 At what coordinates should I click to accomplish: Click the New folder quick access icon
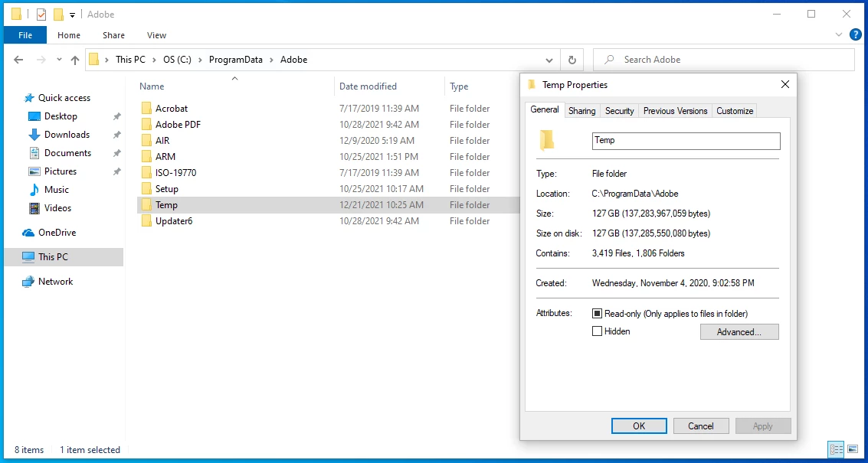(58, 15)
